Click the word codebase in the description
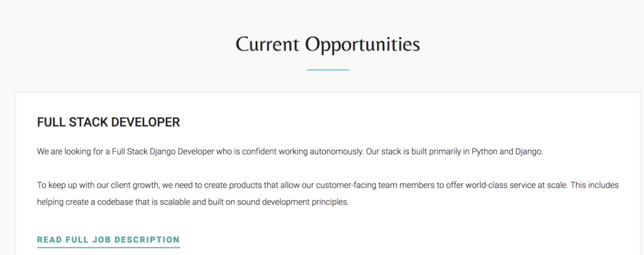This screenshot has height=255, width=644. (113, 202)
